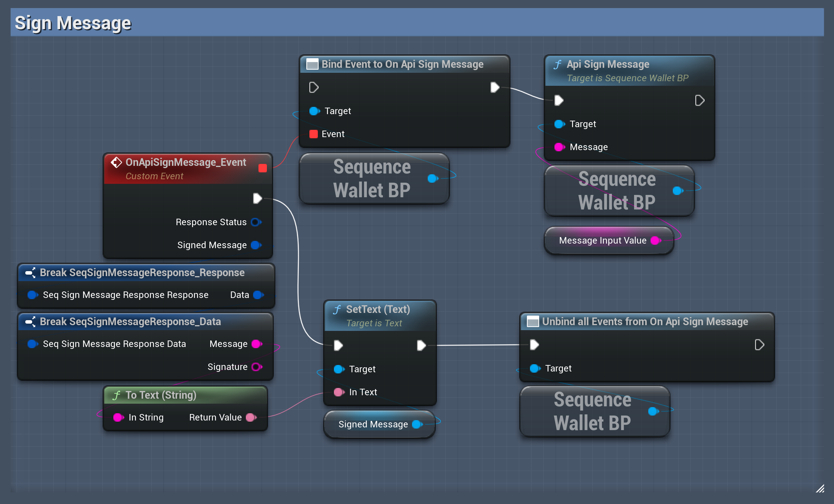Select the Signed Message variable node

tap(373, 424)
